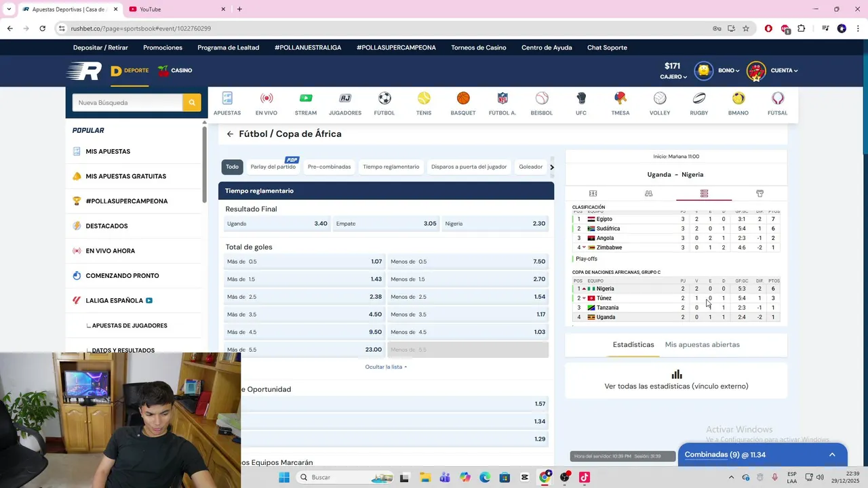Viewport: 868px width, 488px height.
Task: Select the Volley ball icon
Action: pyautogui.click(x=660, y=98)
